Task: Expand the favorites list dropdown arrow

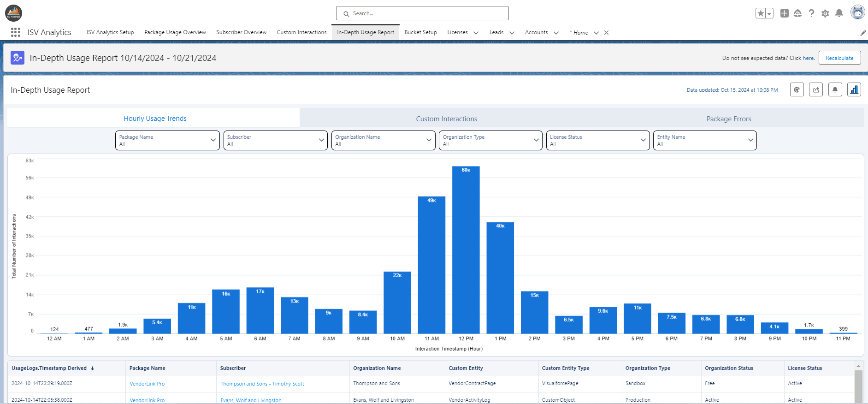Action: tap(769, 13)
